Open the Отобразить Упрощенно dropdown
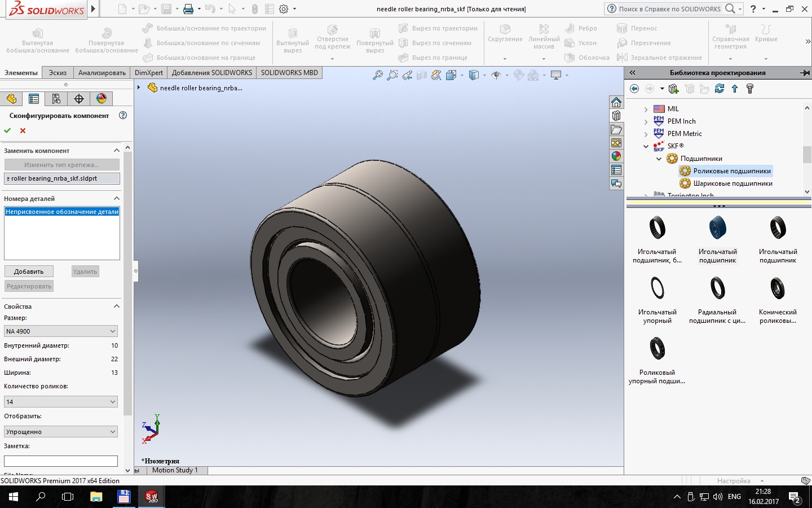812x508 pixels. 61,432
